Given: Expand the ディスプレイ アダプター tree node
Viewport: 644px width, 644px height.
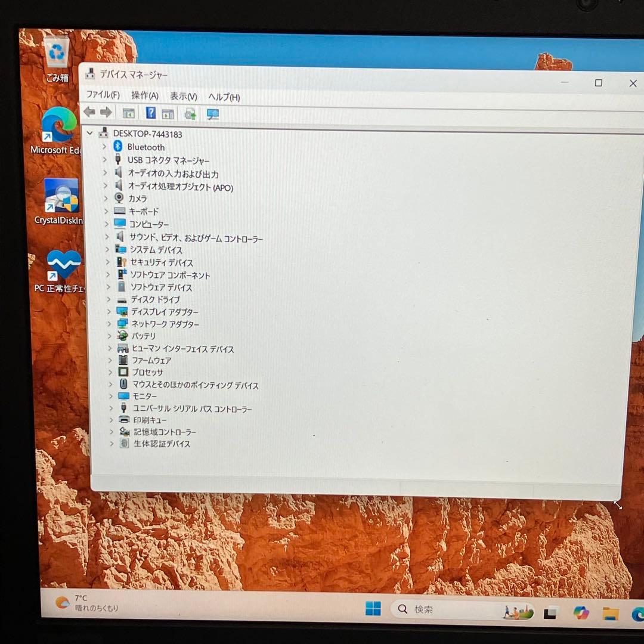Looking at the screenshot, I should [x=110, y=312].
